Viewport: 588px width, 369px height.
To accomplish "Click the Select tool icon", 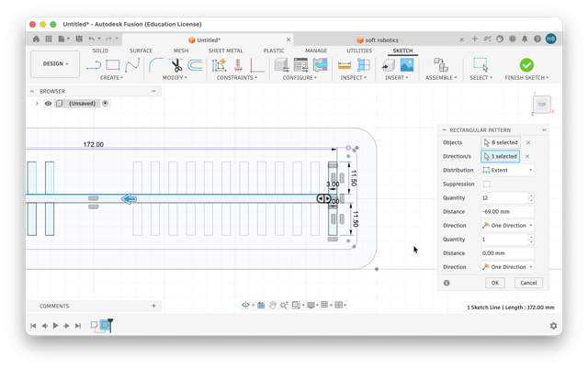I will 481,65.
